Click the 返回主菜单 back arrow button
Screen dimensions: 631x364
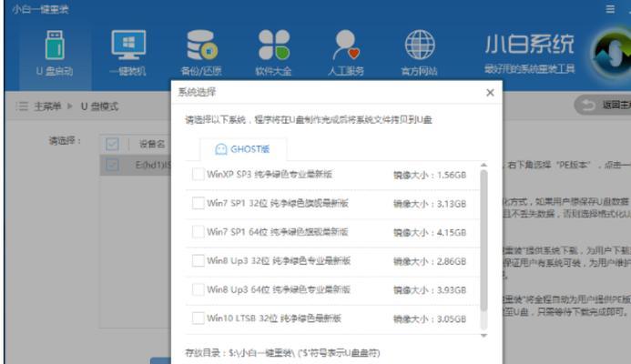click(604, 106)
